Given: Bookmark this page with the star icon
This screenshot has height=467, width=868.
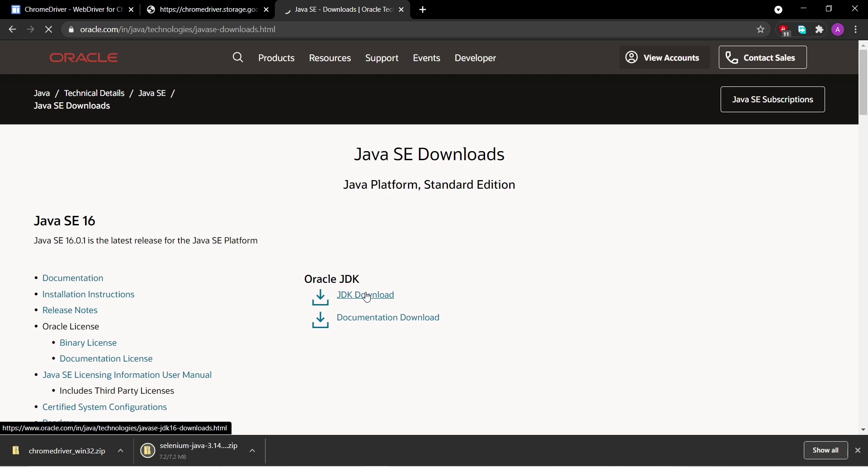Looking at the screenshot, I should [x=761, y=30].
